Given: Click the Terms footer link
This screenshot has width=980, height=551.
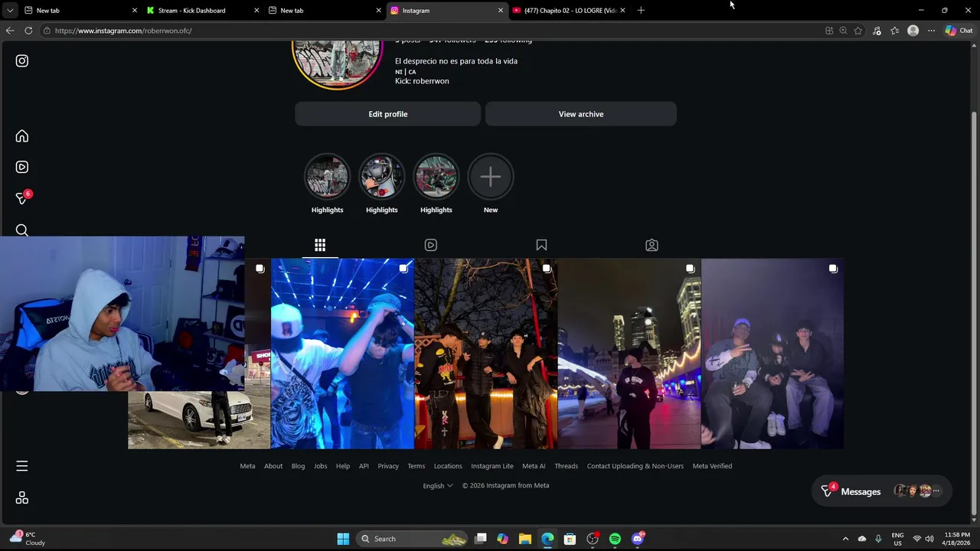Looking at the screenshot, I should point(416,466).
